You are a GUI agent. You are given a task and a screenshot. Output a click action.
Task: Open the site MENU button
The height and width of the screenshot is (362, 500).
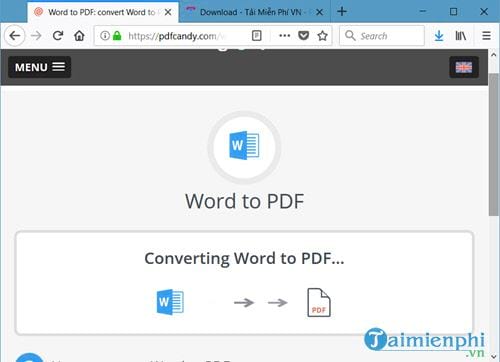point(40,67)
